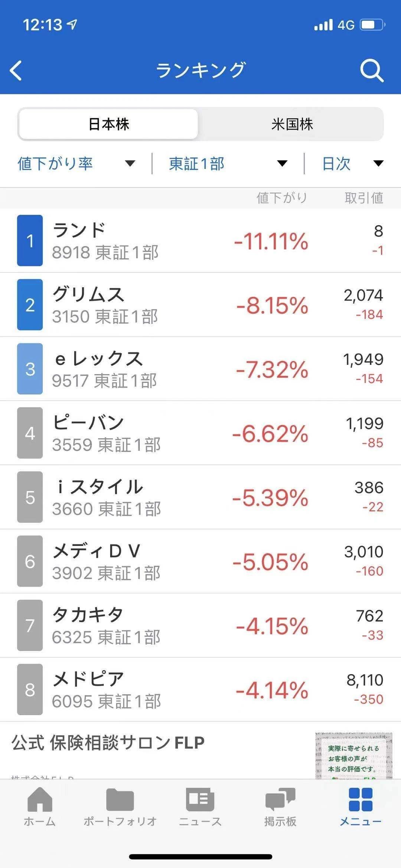Tap the back arrow icon
This screenshot has height=868, width=401.
pos(16,71)
